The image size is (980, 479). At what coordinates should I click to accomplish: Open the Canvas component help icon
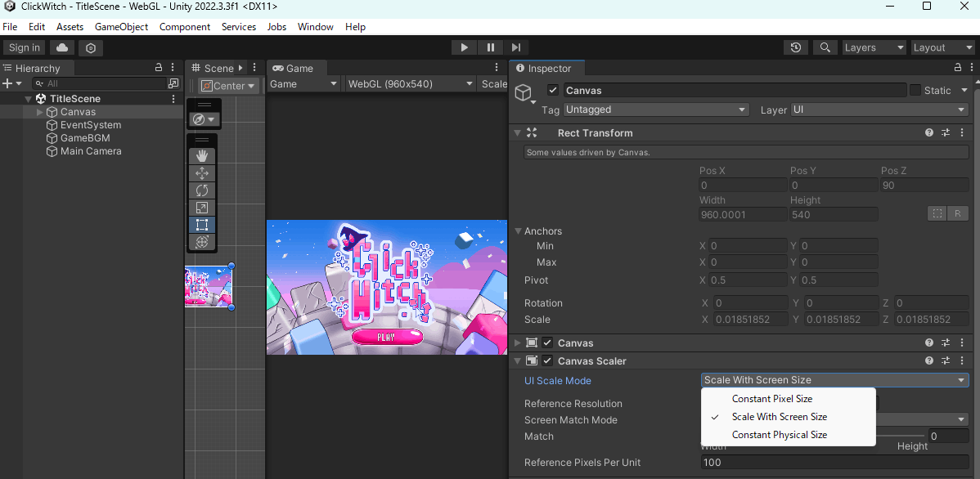pyautogui.click(x=929, y=342)
